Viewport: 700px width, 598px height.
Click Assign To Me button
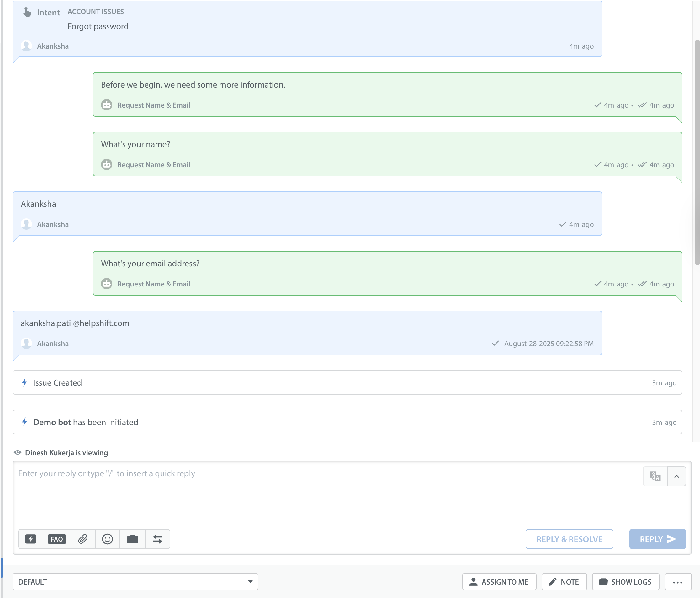(499, 581)
